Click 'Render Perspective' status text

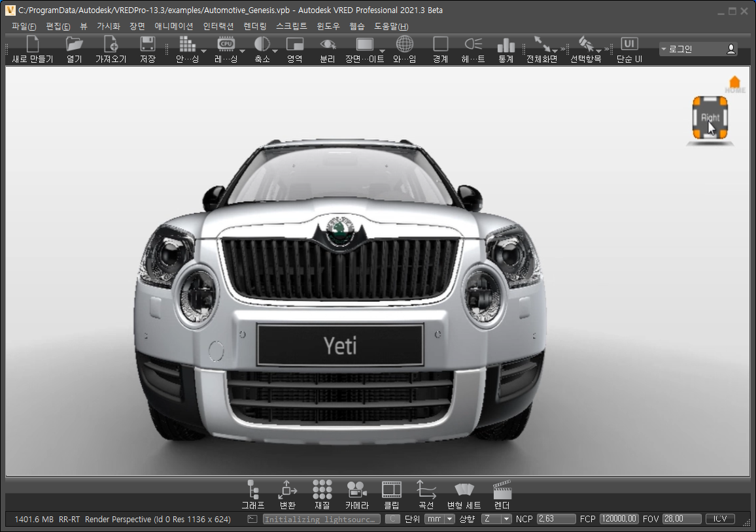tap(118, 520)
